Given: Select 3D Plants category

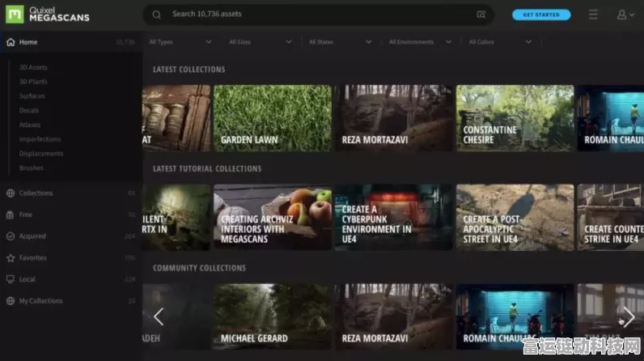Looking at the screenshot, I should 33,82.
